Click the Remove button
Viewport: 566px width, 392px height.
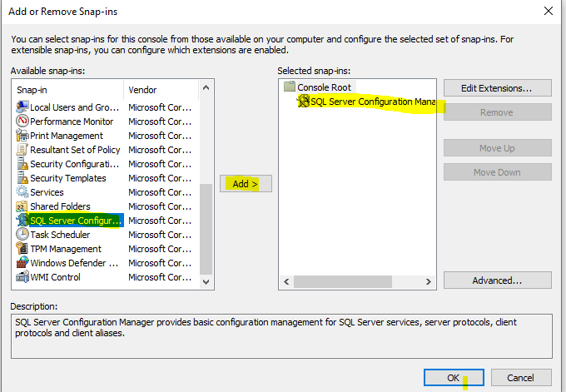(x=498, y=112)
